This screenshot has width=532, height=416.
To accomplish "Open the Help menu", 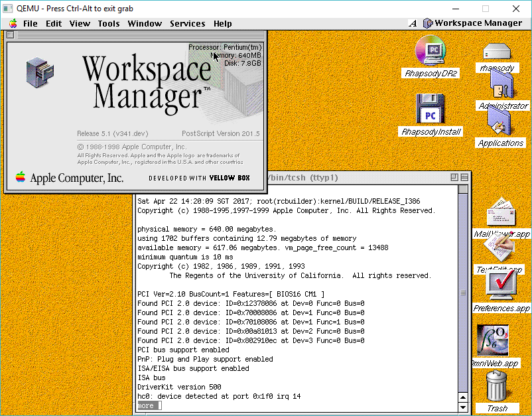I will [223, 23].
